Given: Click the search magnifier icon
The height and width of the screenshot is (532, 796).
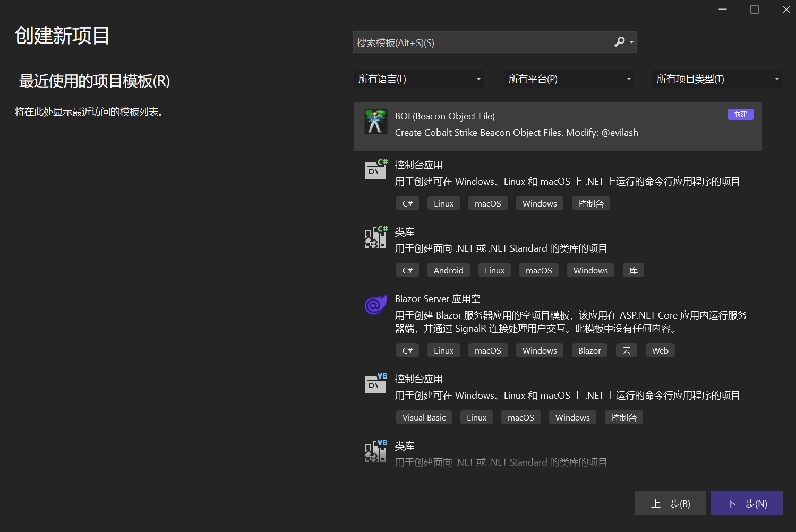Looking at the screenshot, I should (x=620, y=42).
